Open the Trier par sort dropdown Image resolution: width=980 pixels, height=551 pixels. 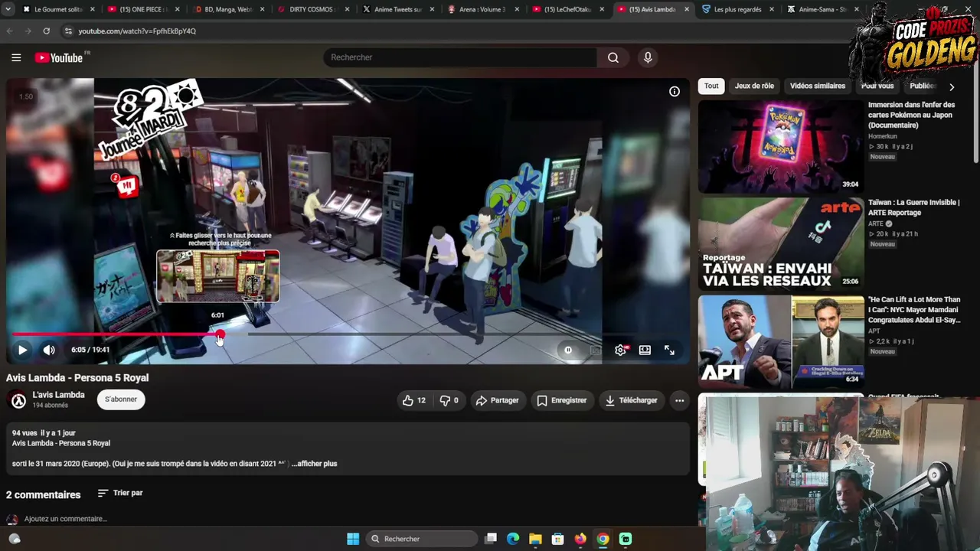[120, 493]
